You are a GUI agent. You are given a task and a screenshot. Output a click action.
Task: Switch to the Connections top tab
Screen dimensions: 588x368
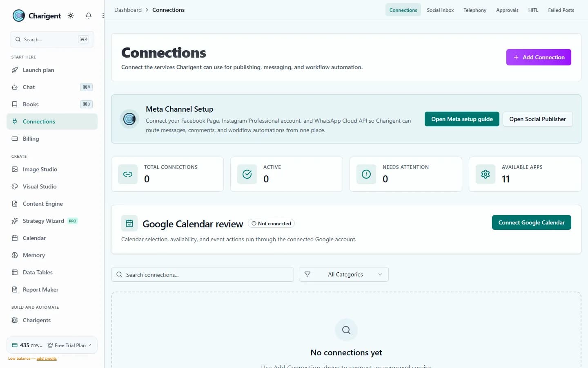pyautogui.click(x=403, y=10)
